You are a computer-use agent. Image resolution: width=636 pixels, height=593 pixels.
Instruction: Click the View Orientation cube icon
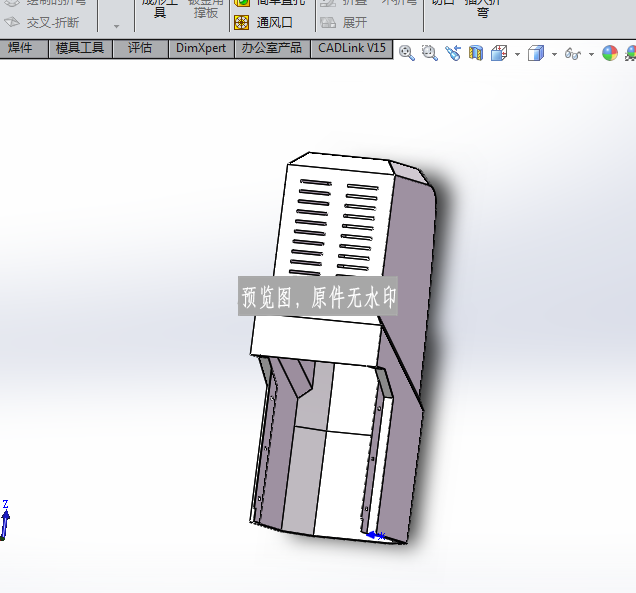(x=499, y=53)
